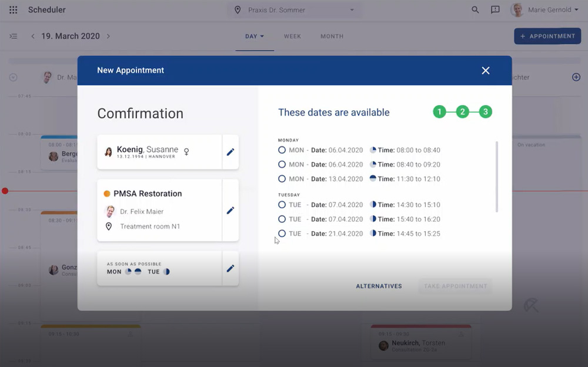This screenshot has height=367, width=588.
Task: Toggle the sidebar list icon
Action: click(13, 36)
